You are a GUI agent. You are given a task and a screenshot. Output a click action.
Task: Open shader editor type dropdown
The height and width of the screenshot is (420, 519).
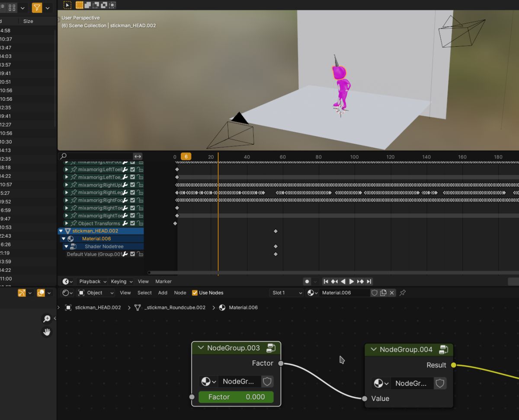click(67, 293)
